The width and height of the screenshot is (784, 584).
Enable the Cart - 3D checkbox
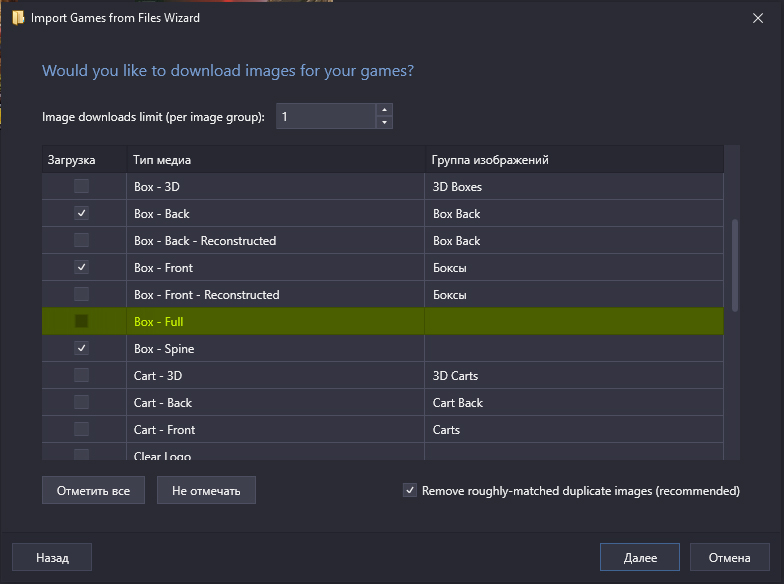(82, 376)
